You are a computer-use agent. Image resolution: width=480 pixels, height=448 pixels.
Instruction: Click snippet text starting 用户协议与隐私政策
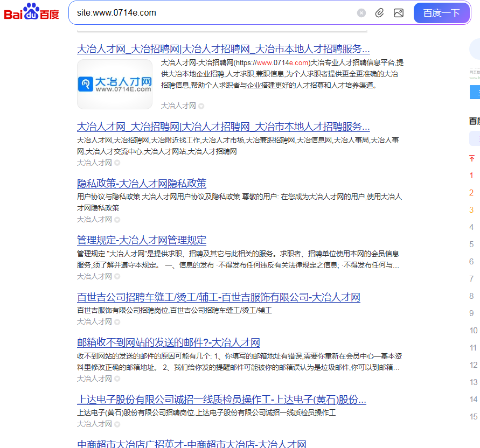click(x=239, y=202)
